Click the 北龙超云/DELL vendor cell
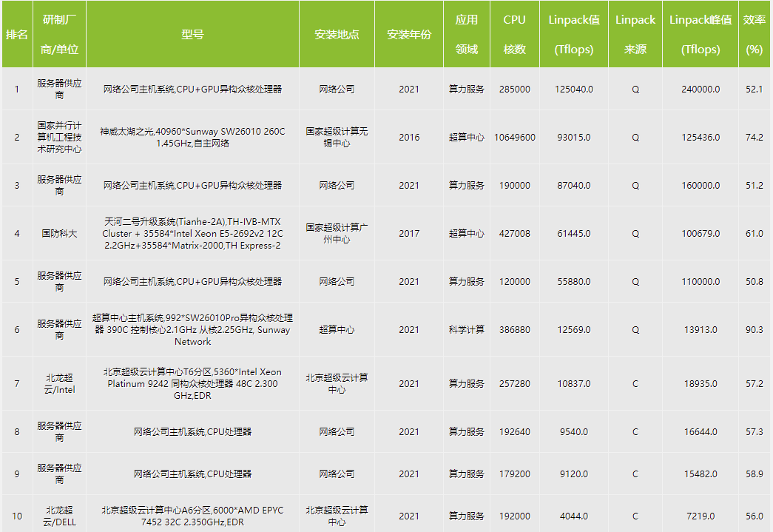This screenshot has width=773, height=532. pos(60,516)
